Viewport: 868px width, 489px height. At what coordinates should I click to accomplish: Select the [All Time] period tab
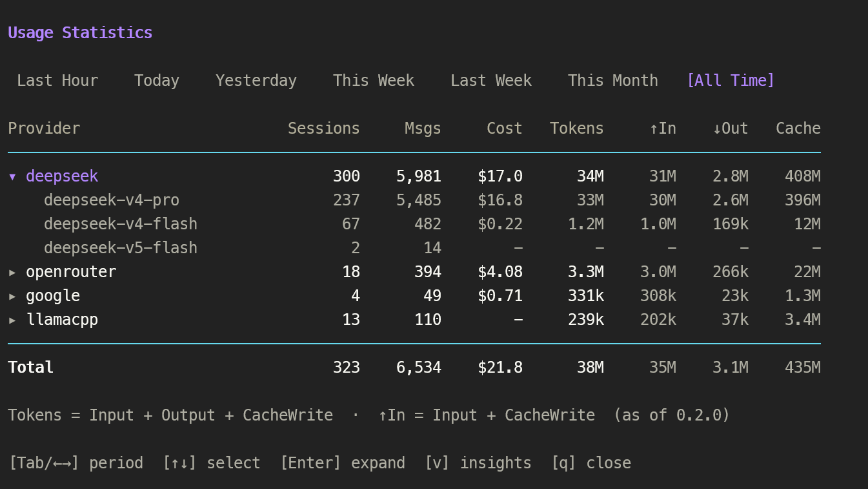[731, 81]
